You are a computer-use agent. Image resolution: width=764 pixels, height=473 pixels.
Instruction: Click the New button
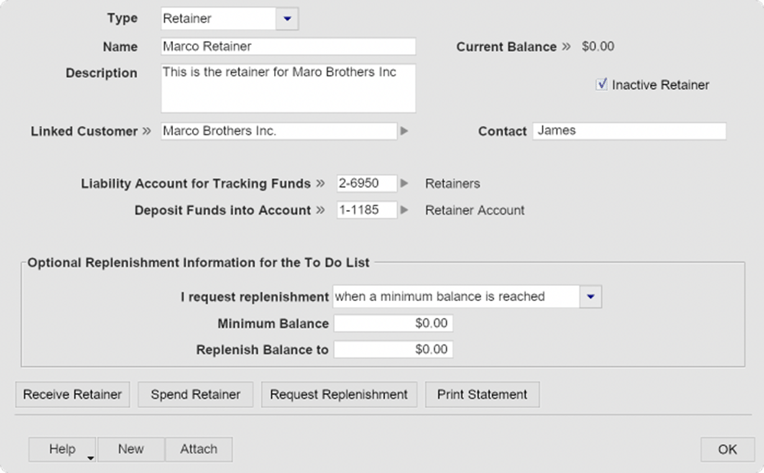click(x=131, y=449)
